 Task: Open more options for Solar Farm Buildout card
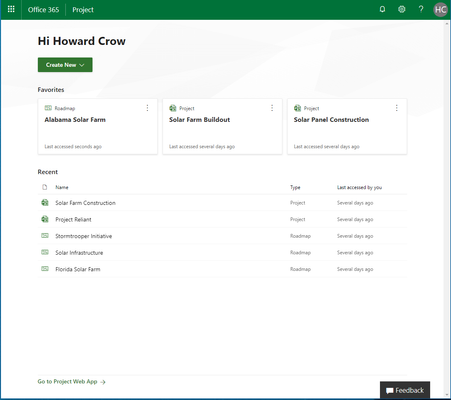point(272,108)
